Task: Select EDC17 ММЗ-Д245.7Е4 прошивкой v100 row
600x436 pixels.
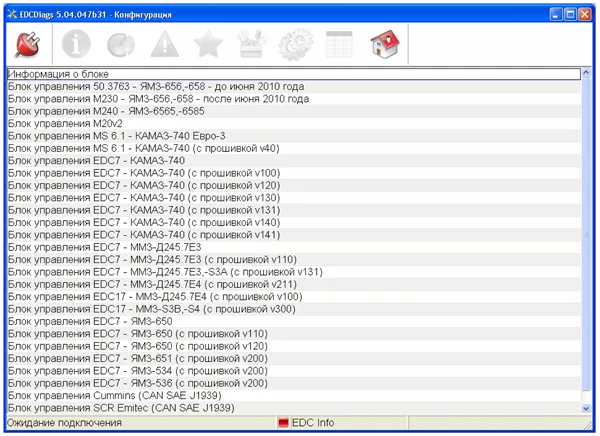Action: tap(294, 297)
